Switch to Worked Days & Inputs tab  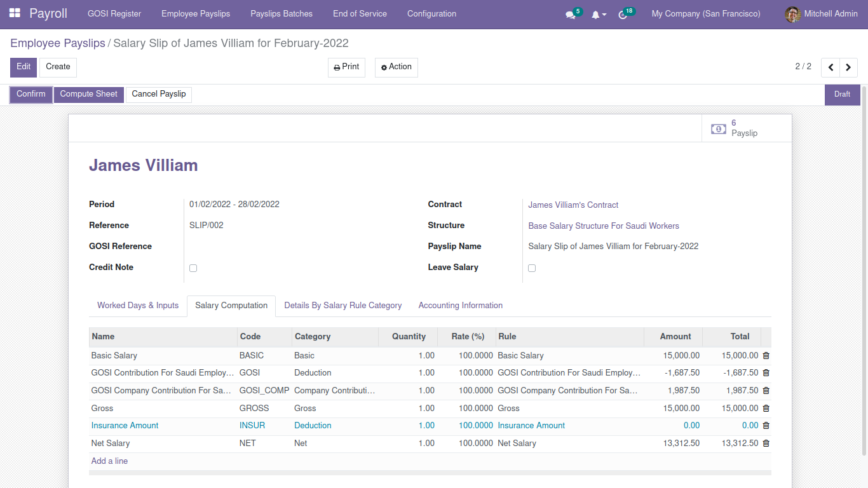coord(137,306)
